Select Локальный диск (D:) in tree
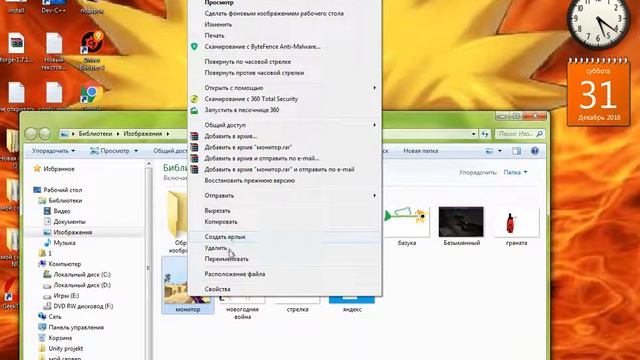The width and height of the screenshot is (640, 360). tap(82, 285)
